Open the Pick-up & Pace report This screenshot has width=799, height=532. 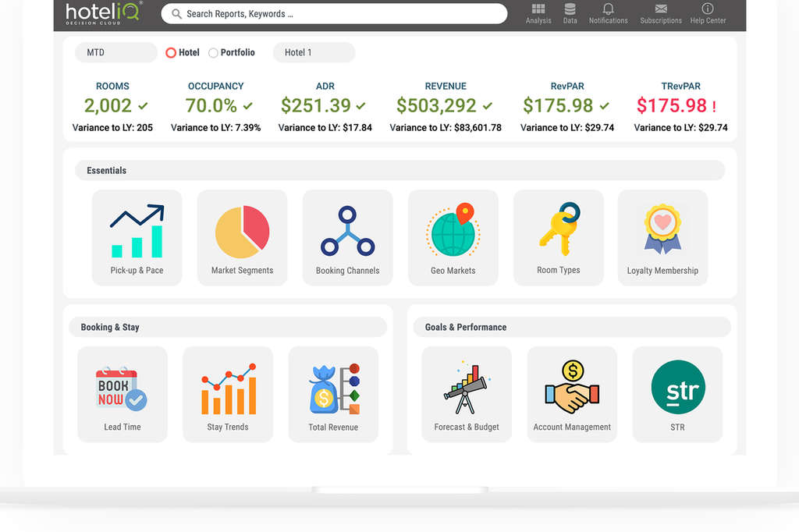click(137, 236)
